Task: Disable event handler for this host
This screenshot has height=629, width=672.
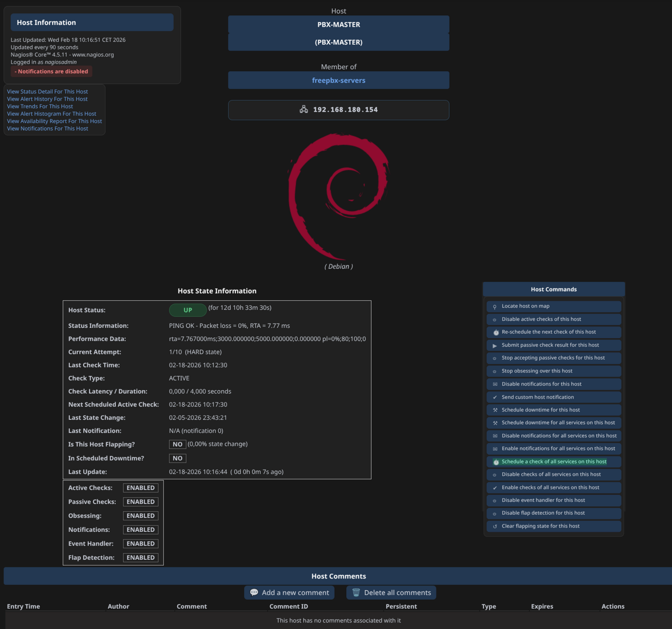Action: click(543, 500)
